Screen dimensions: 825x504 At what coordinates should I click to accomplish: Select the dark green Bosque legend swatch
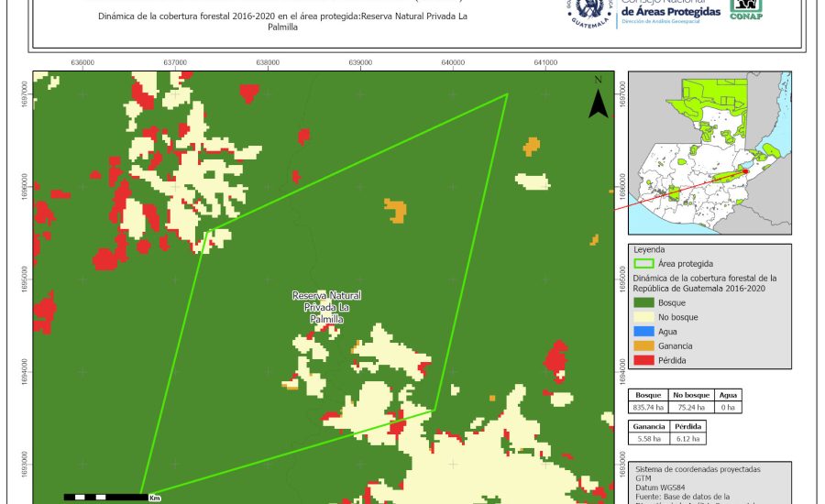pyautogui.click(x=645, y=302)
